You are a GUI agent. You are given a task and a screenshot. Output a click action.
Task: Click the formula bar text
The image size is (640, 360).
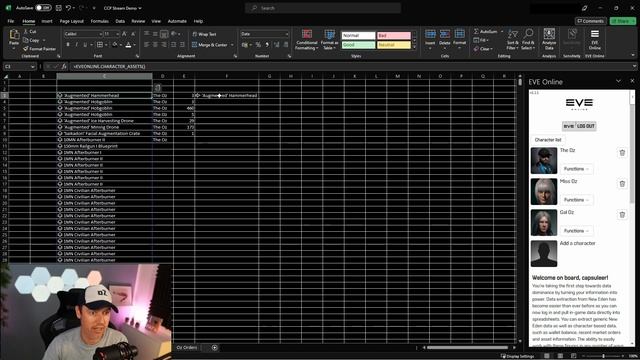pyautogui.click(x=109, y=67)
